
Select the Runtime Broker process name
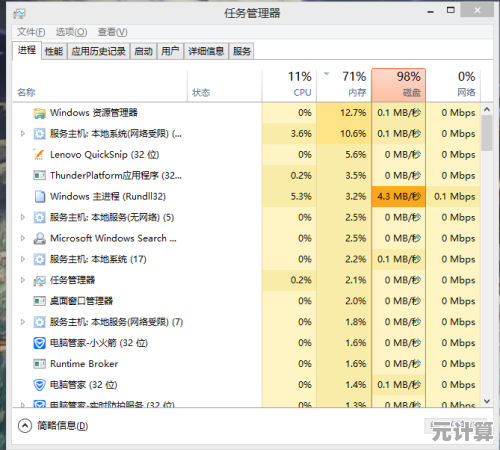[84, 364]
